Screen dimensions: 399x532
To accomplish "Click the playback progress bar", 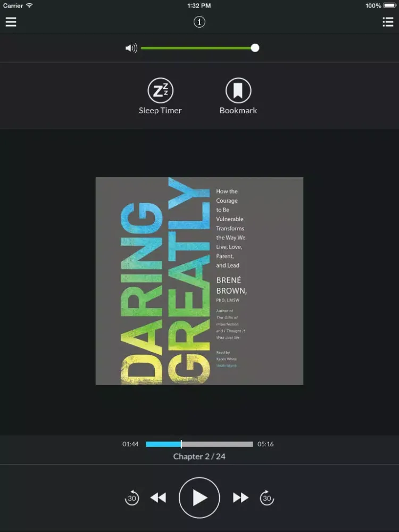I will click(x=199, y=444).
